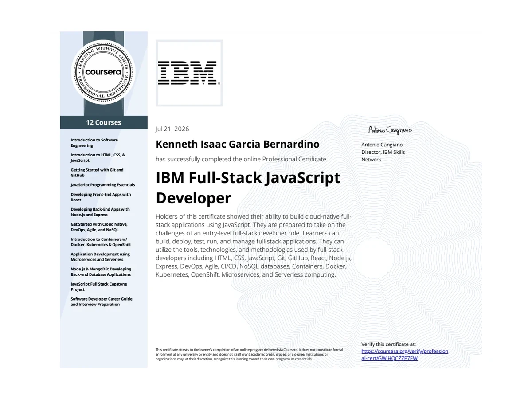Click the date 'Jul 21, 2026'
The height and width of the screenshot is (399, 532).
[x=172, y=129]
